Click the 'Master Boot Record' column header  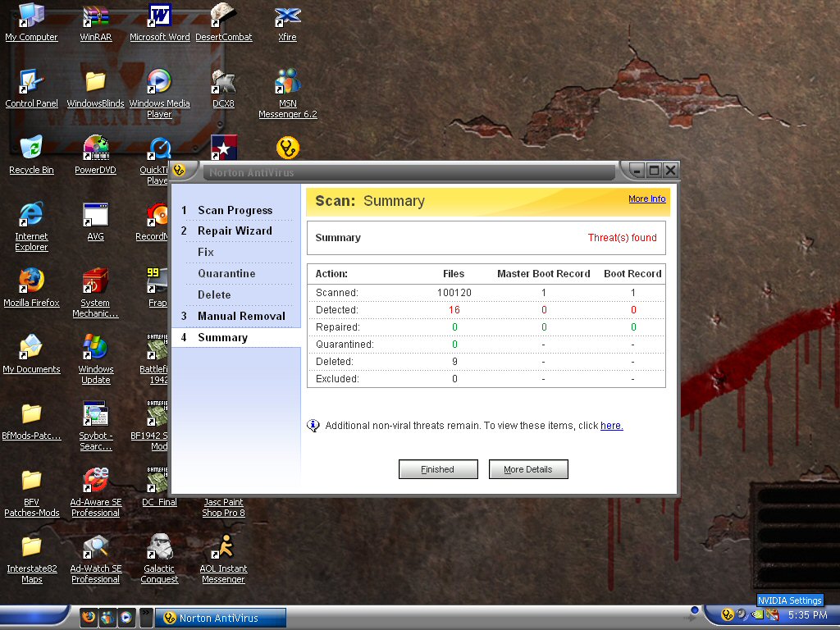(544, 274)
